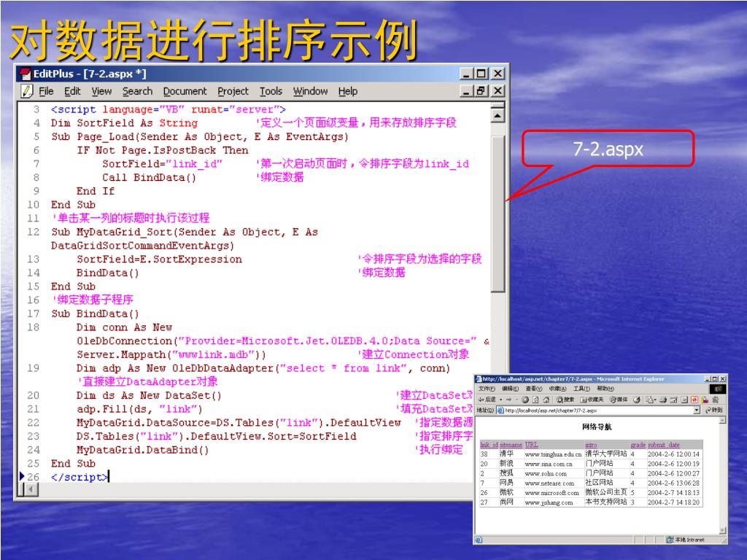Open the Help menu in EditPlus
The height and width of the screenshot is (560, 747).
[x=348, y=91]
